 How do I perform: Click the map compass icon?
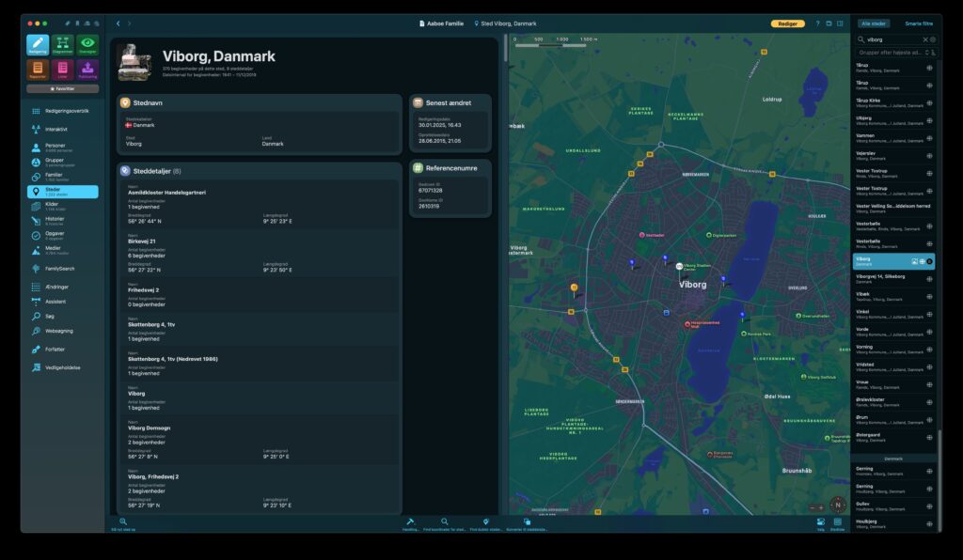click(836, 505)
